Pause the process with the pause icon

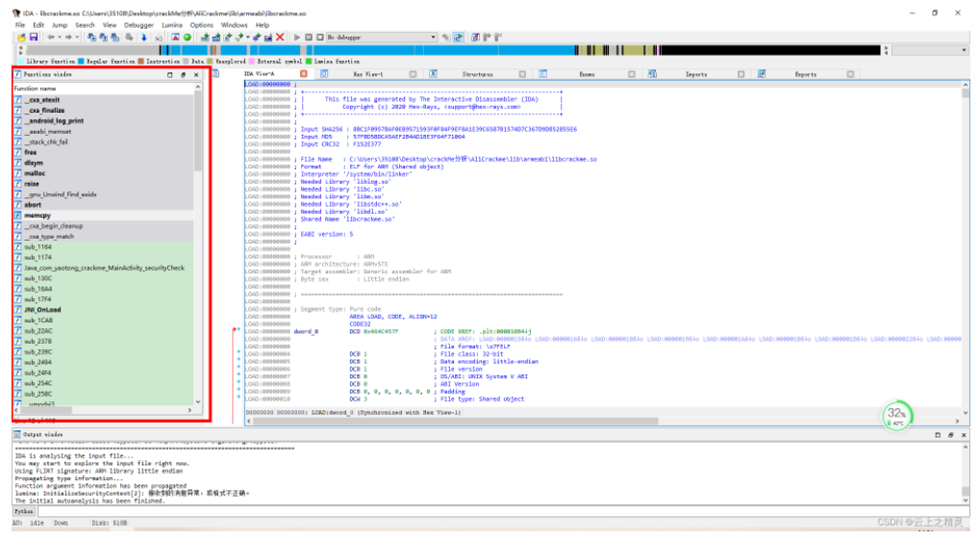point(309,38)
